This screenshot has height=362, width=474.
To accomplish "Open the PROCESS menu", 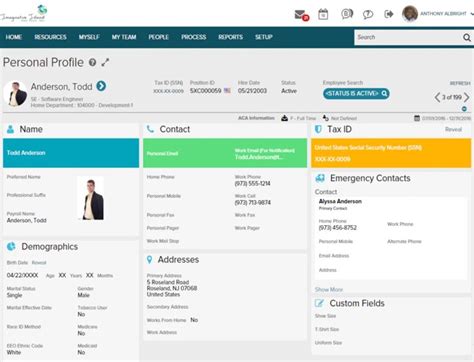I will pyautogui.click(x=194, y=37).
